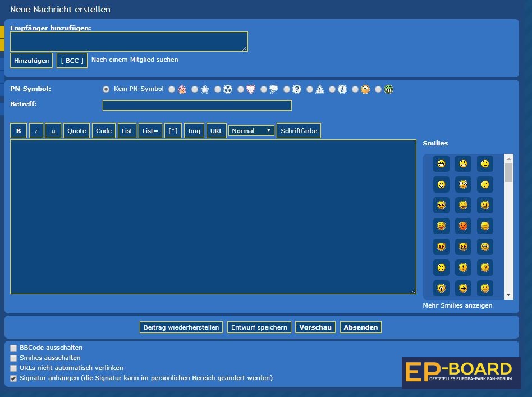
Task: Insert the sunglasses cool smiley
Action: coord(441,205)
